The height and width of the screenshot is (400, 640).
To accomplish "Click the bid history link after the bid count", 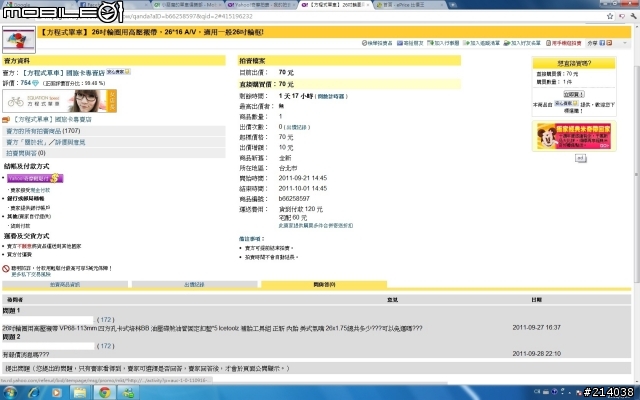I will click(297, 127).
